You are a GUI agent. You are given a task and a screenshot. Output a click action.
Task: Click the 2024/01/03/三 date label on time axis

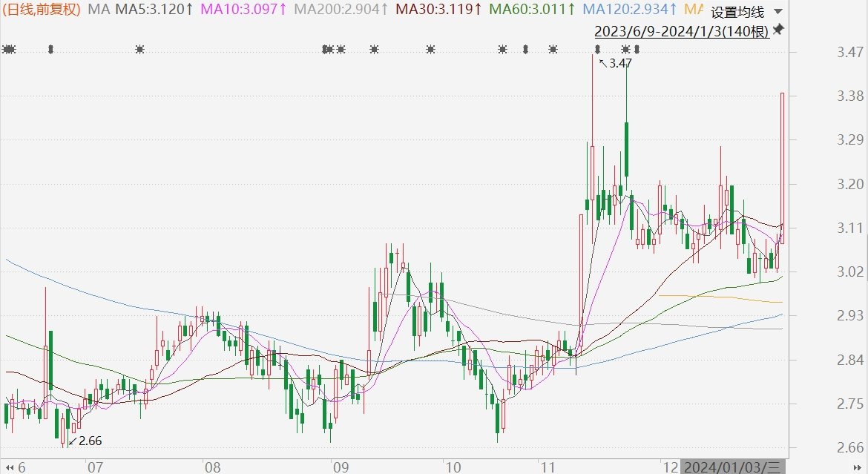(732, 467)
